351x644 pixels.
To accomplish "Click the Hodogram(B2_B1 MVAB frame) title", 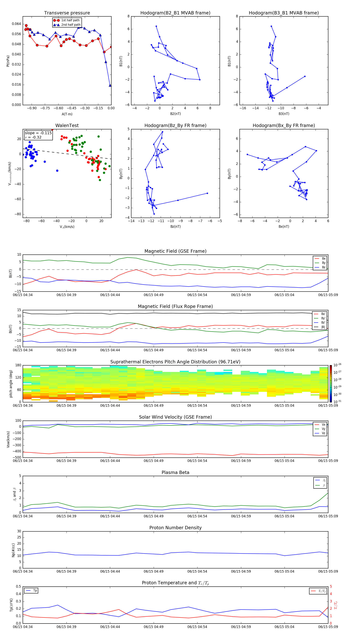I will 175,13.
